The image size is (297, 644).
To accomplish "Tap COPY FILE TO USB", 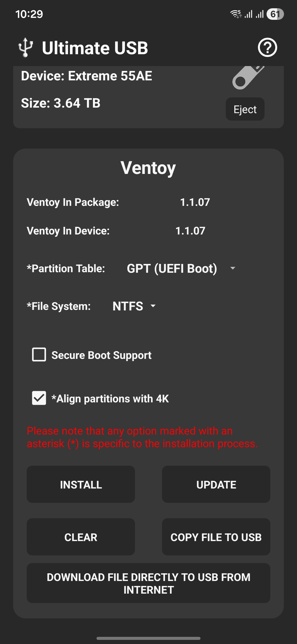I will coord(216,537).
